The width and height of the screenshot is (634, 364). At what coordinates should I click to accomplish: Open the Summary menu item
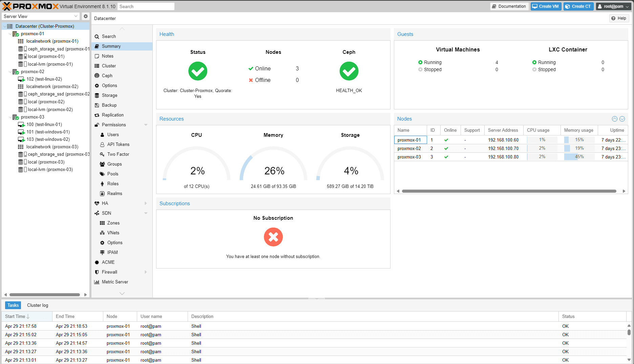pos(122,46)
